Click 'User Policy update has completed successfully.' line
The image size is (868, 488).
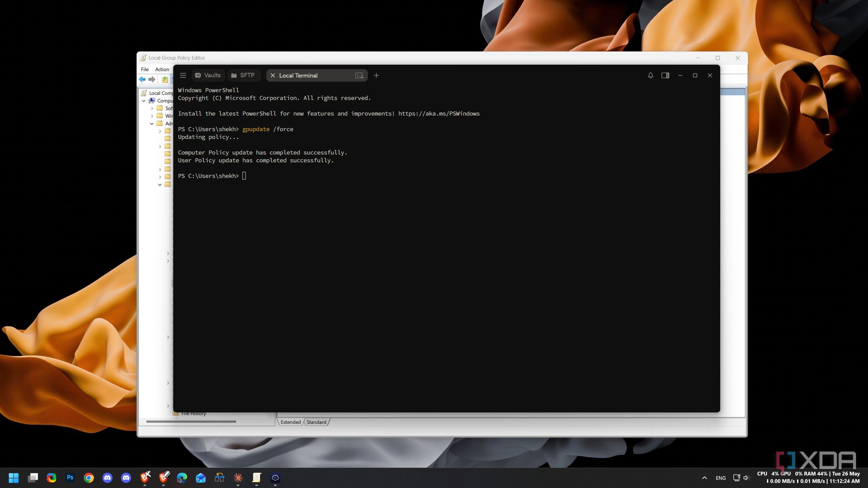256,160
